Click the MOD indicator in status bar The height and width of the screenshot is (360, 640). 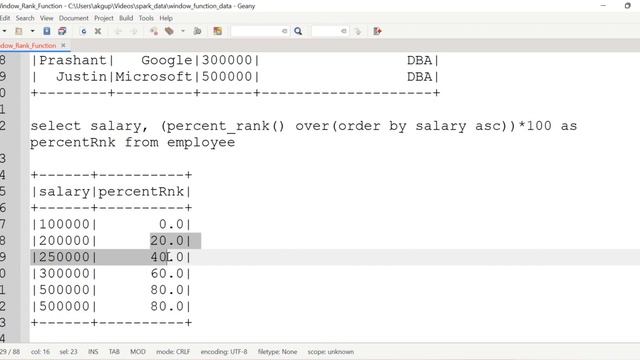point(138,351)
